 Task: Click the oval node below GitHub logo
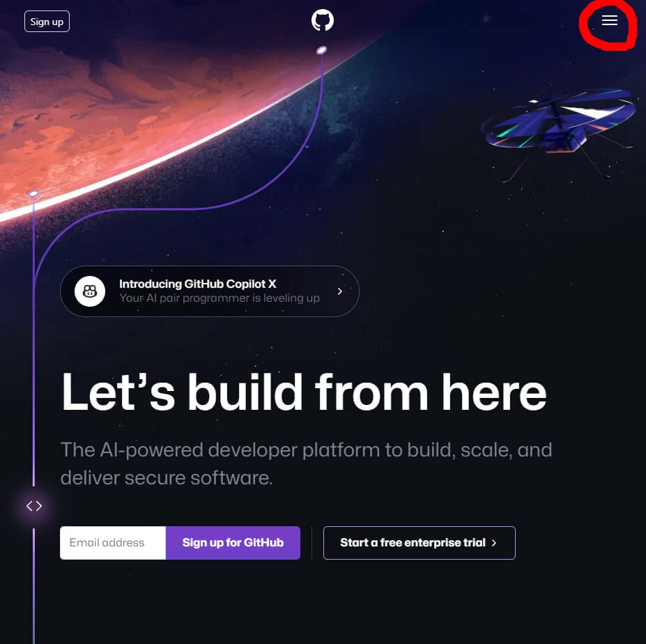[x=321, y=50]
